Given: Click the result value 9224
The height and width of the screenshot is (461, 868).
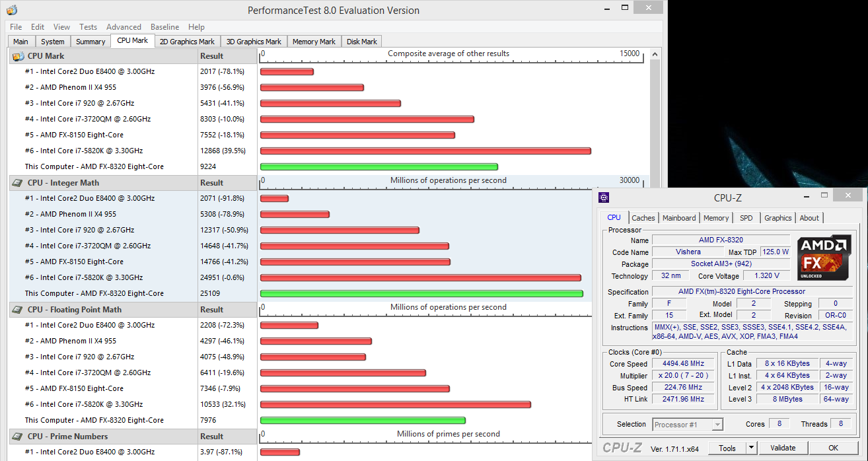Looking at the screenshot, I should 208,166.
